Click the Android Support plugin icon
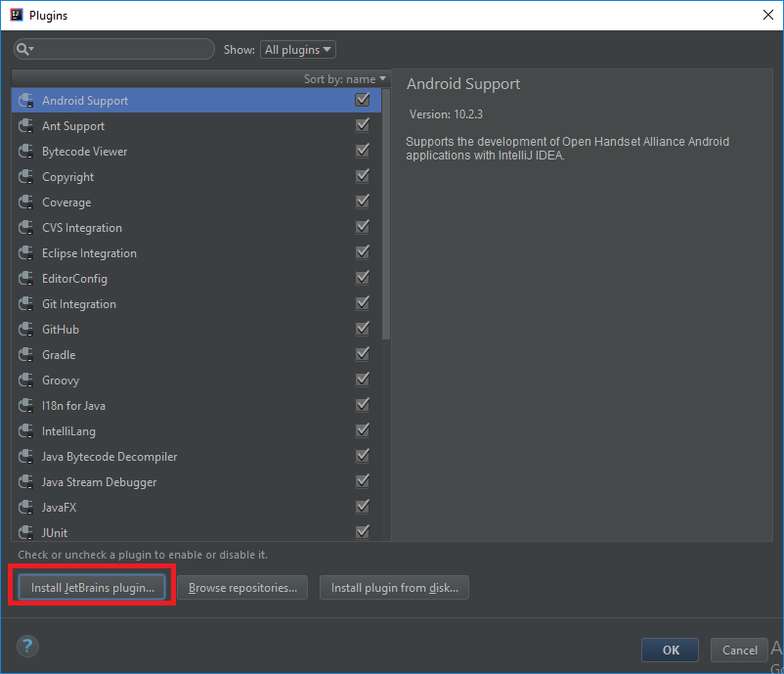 coord(26,101)
